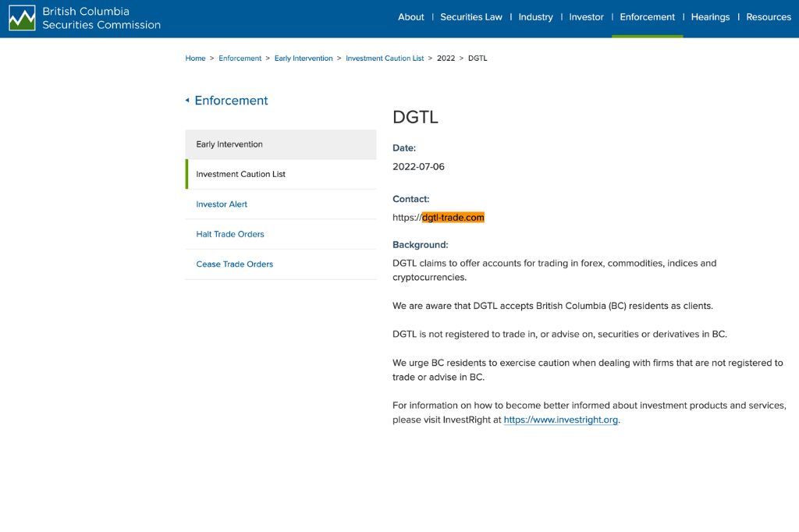Screen dimensions: 799x532
Task: Click the paragraph "We urge BC residents"
Action: (x=588, y=370)
